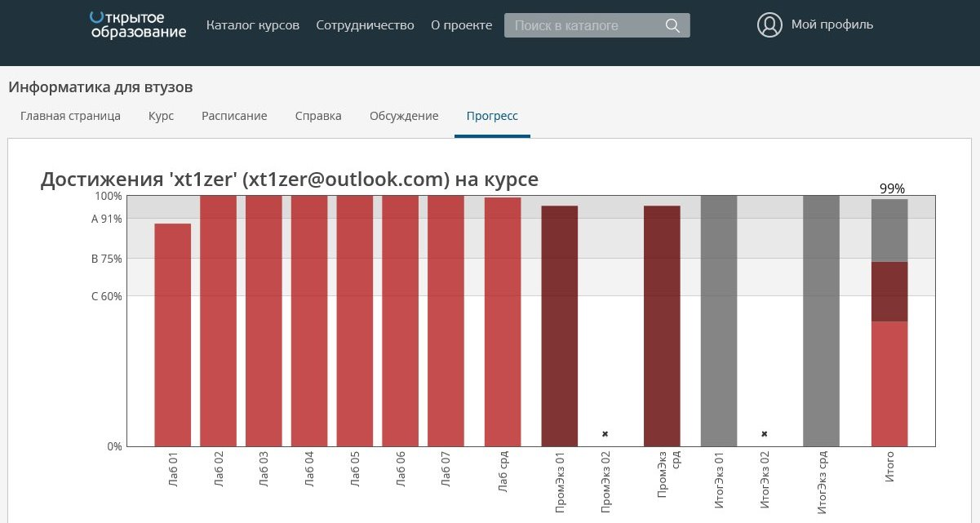
Task: Click the ИтогЭкз 02 cross marker
Action: [764, 434]
